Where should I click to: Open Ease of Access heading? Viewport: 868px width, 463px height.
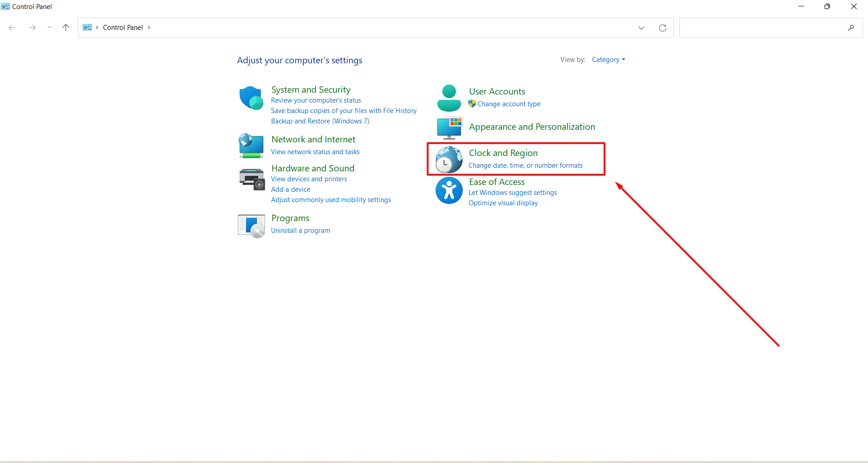pyautogui.click(x=497, y=182)
